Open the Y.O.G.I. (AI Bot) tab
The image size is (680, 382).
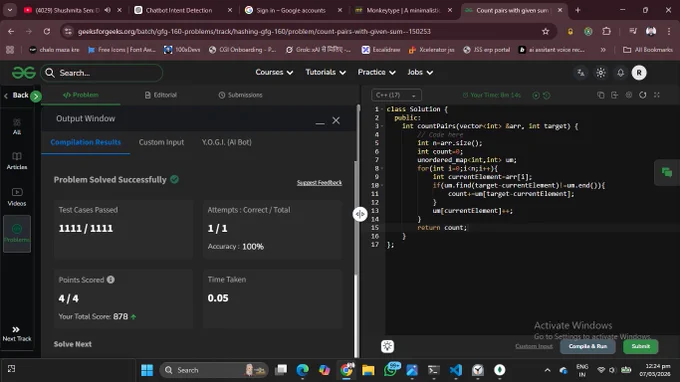(226, 142)
